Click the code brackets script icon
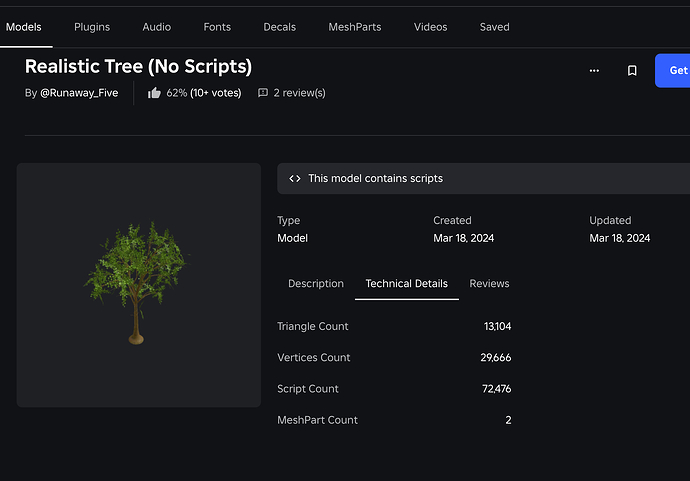 coord(295,178)
